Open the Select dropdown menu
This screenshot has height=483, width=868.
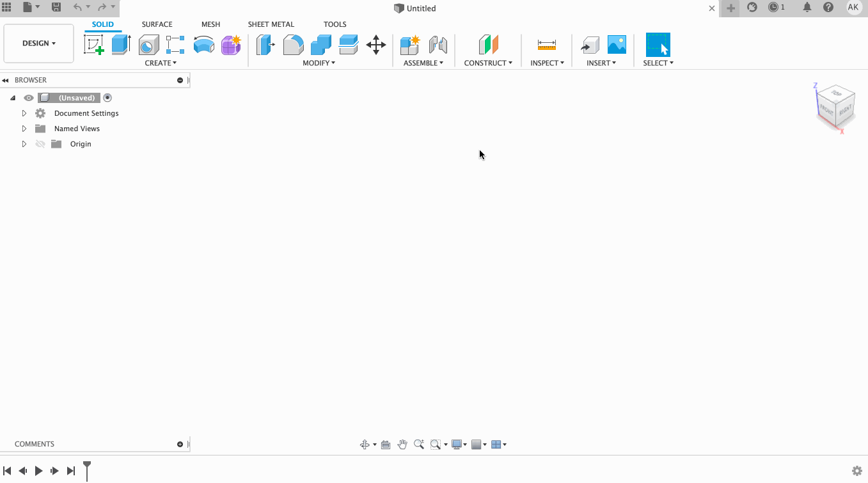[658, 63]
